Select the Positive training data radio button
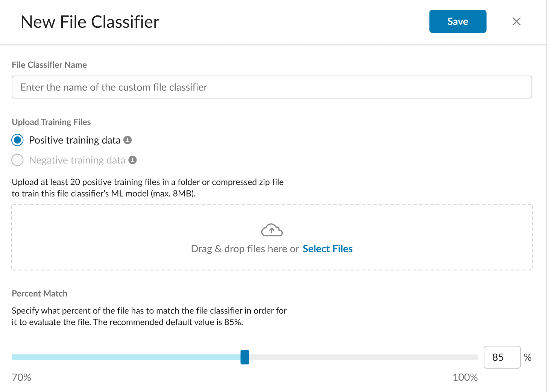Viewport: 551px width, 392px height. coord(18,140)
